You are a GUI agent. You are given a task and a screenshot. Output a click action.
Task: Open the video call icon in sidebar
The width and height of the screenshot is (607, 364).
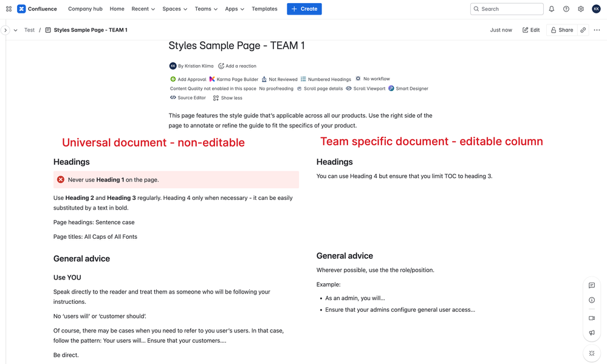[591, 318]
